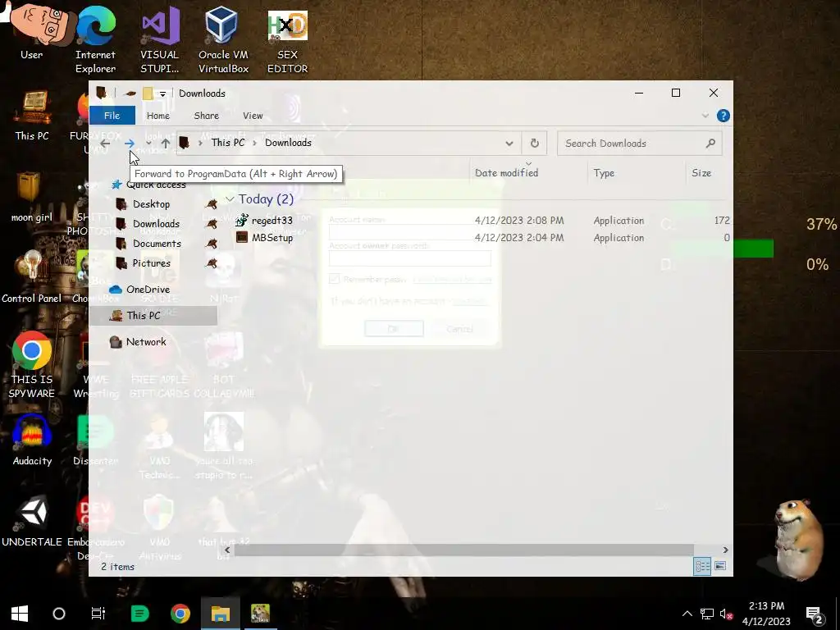Screen dimensions: 840x630
Task: Click the horizontal scrollbar thumb
Action: (464, 550)
